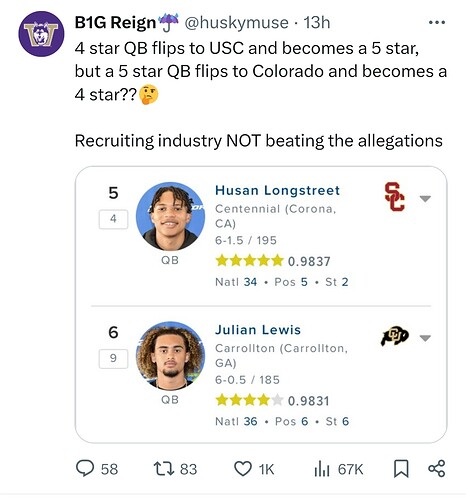Open the three-dot more options menu
This screenshot has width=467, height=500.
coord(437,23)
